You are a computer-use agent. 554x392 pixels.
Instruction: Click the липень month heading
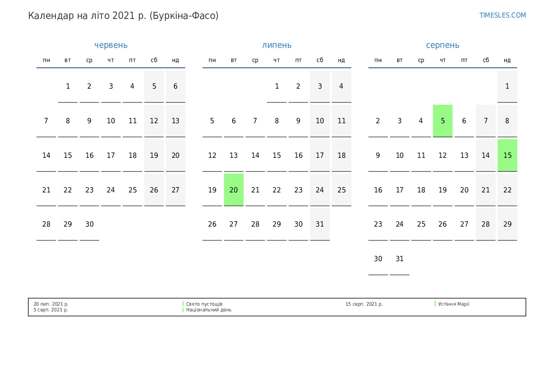coord(277,45)
